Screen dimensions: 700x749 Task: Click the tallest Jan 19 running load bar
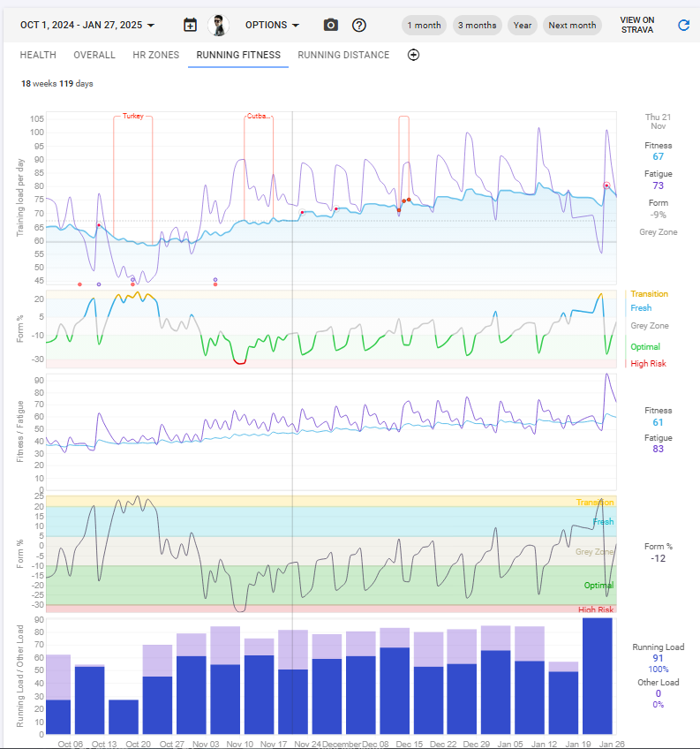[x=598, y=676]
